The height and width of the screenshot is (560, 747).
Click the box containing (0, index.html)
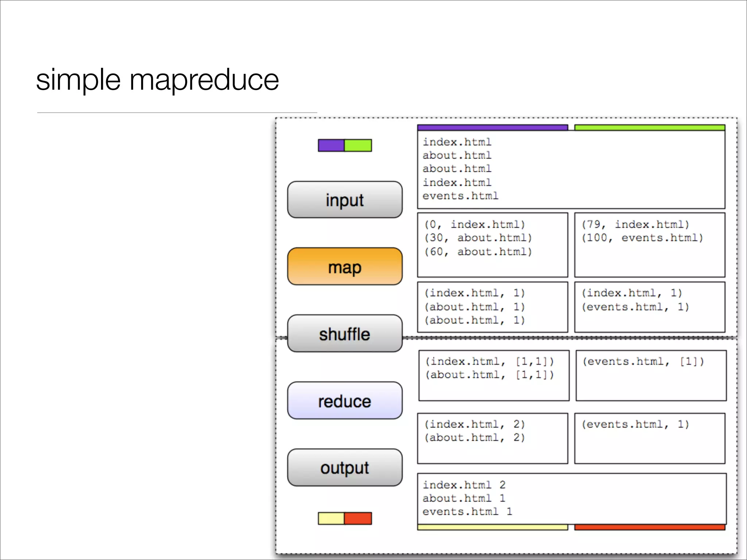492,245
